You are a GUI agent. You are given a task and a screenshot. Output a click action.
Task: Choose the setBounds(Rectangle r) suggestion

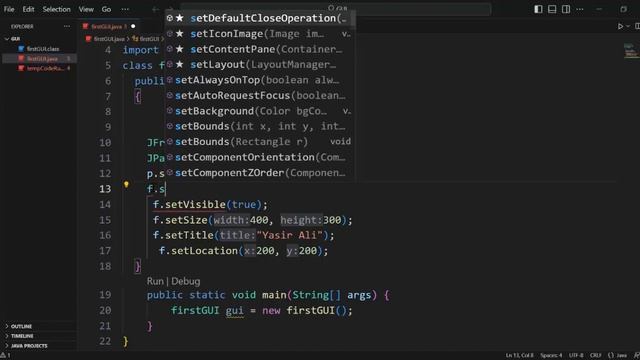[x=260, y=142]
